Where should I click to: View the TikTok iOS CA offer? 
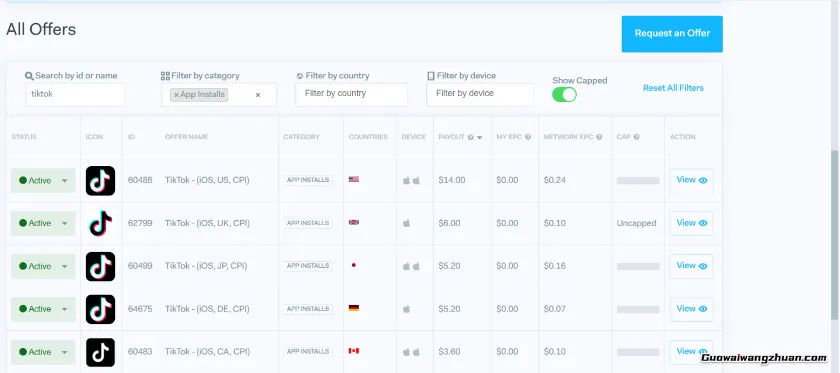pyautogui.click(x=692, y=352)
